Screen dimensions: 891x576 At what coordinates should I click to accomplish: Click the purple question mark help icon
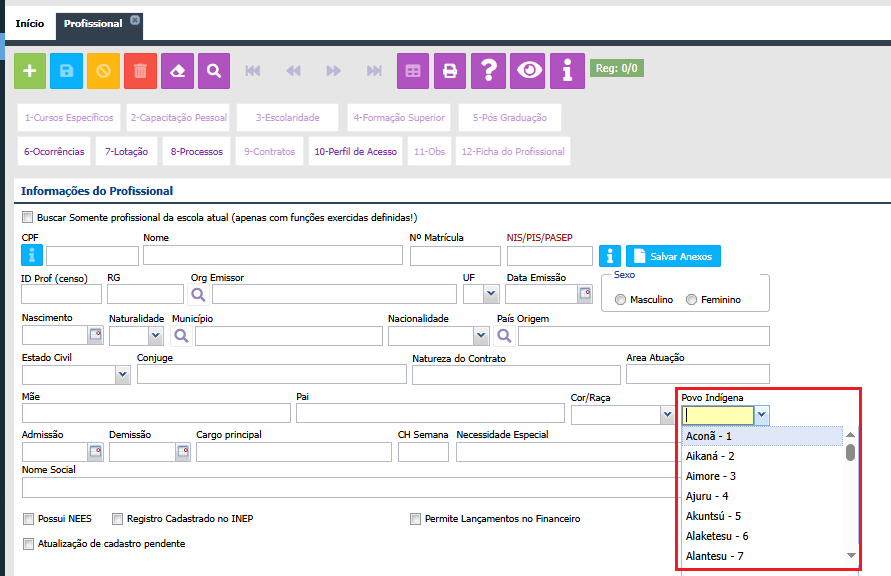pos(488,71)
